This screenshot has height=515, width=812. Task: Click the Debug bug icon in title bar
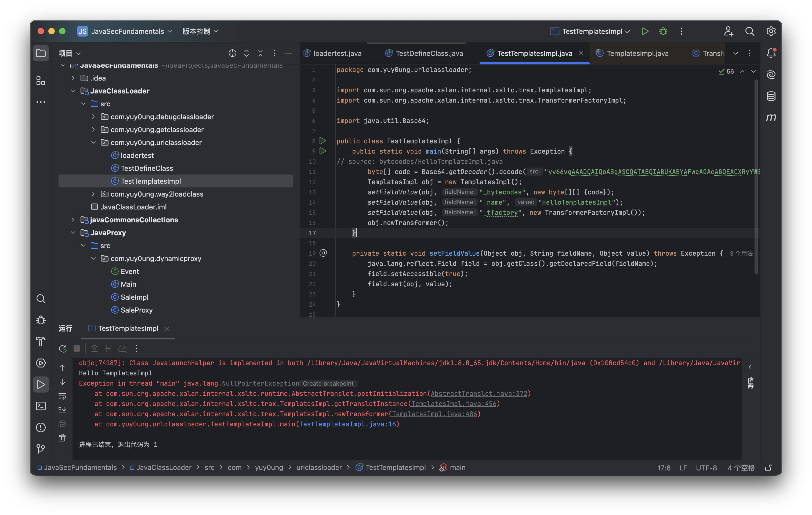click(663, 31)
